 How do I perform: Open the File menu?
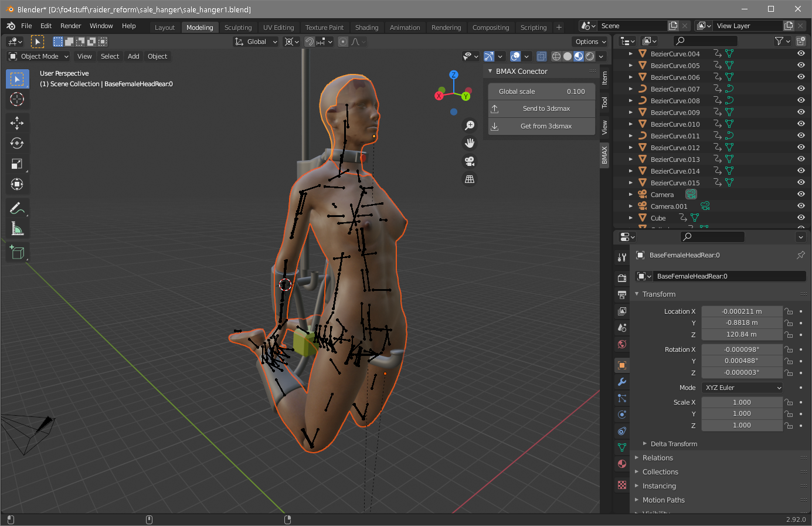(26, 26)
